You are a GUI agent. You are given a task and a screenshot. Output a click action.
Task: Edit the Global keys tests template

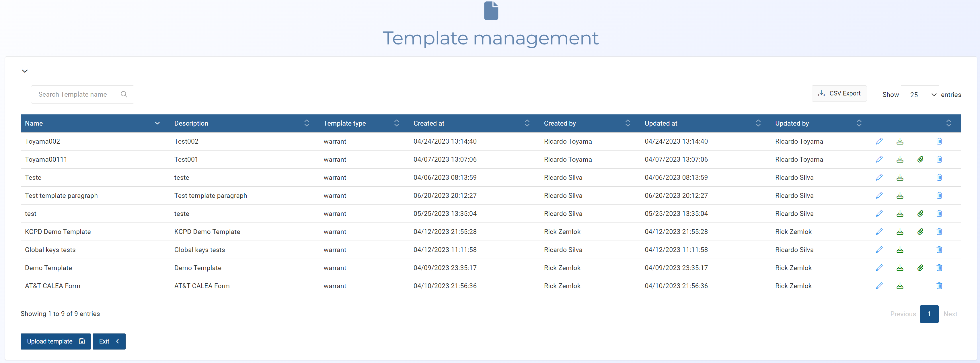(x=879, y=250)
